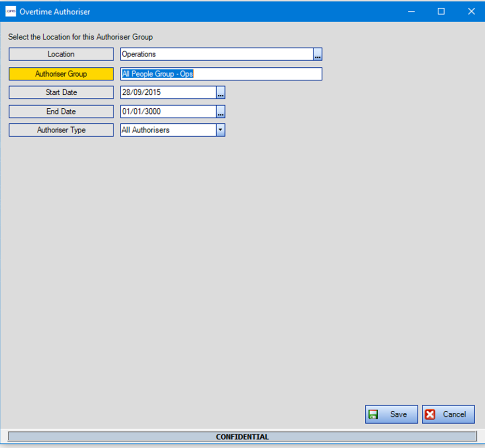Viewport: 485px width, 448px height.
Task: Maximize the Overtime Authoriser window
Action: coord(441,11)
